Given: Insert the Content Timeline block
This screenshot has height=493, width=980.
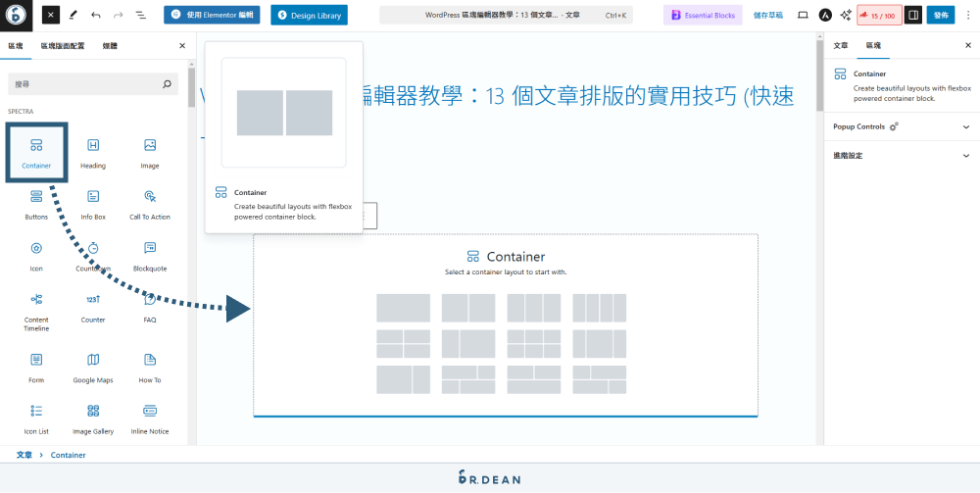Looking at the screenshot, I should (36, 312).
